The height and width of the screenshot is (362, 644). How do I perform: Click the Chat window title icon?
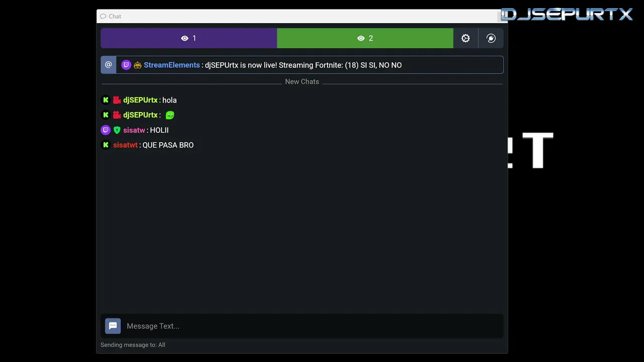(x=103, y=16)
